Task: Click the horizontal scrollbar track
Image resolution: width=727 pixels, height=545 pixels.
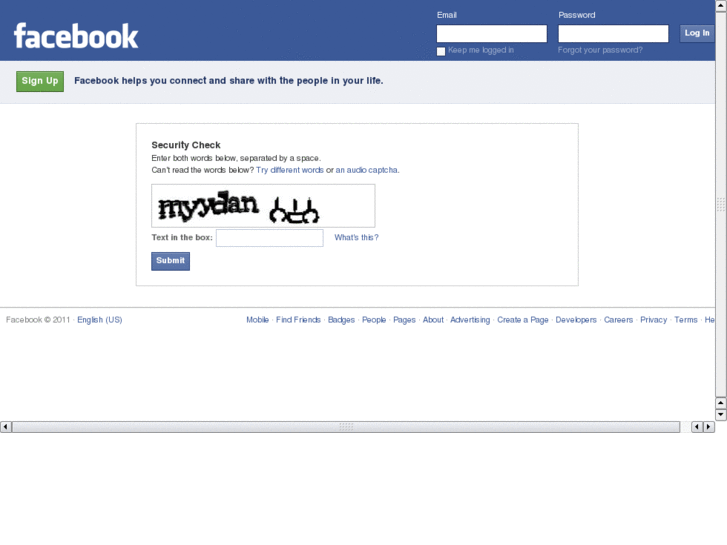Action: [x=346, y=427]
